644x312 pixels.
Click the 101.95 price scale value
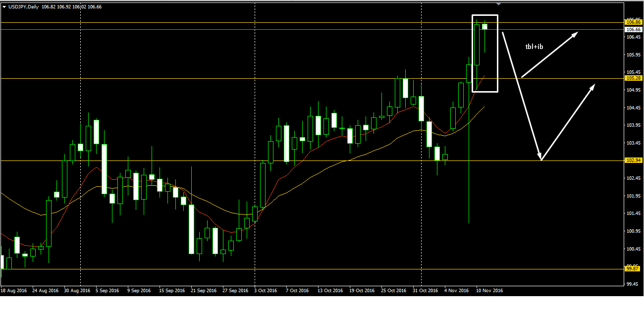634,196
